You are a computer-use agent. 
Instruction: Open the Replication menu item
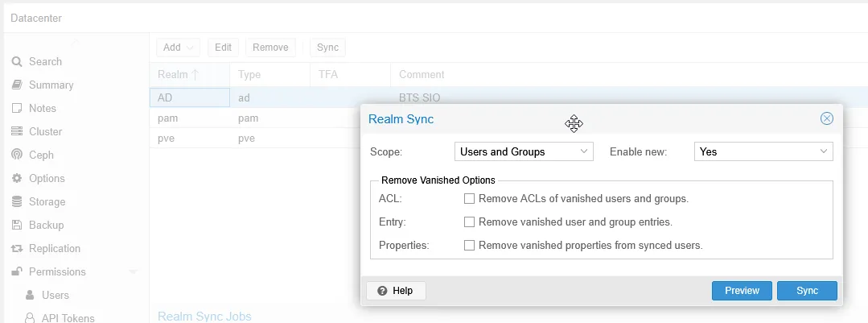coord(54,249)
